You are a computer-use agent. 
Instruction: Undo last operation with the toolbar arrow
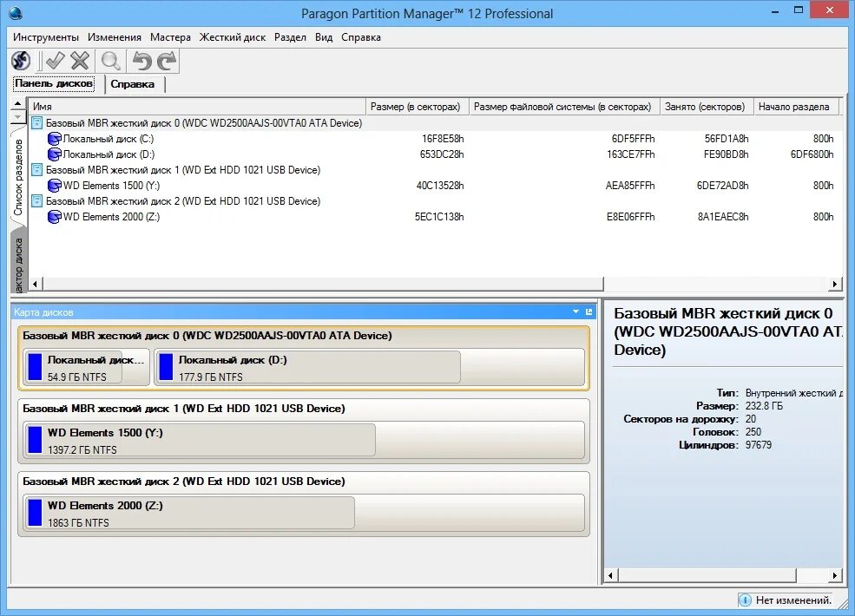click(x=141, y=61)
